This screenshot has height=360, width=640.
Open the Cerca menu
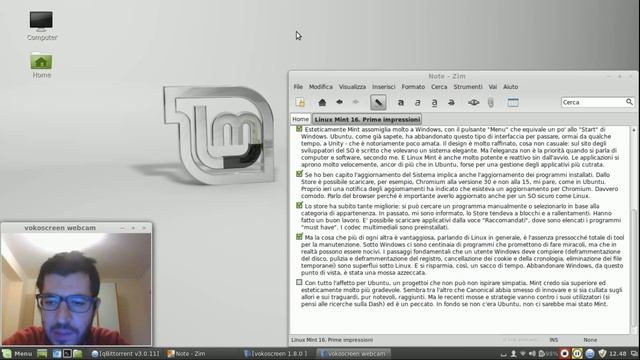(x=439, y=87)
